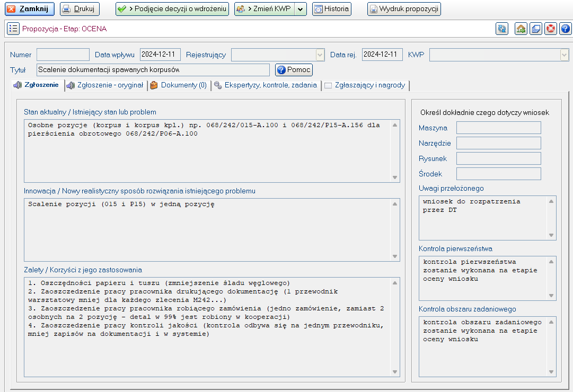Viewport: 573px width, 392px height.
Task: Click scroll down arrow in Kontrola obszaru zadaniowego
Action: point(551,371)
